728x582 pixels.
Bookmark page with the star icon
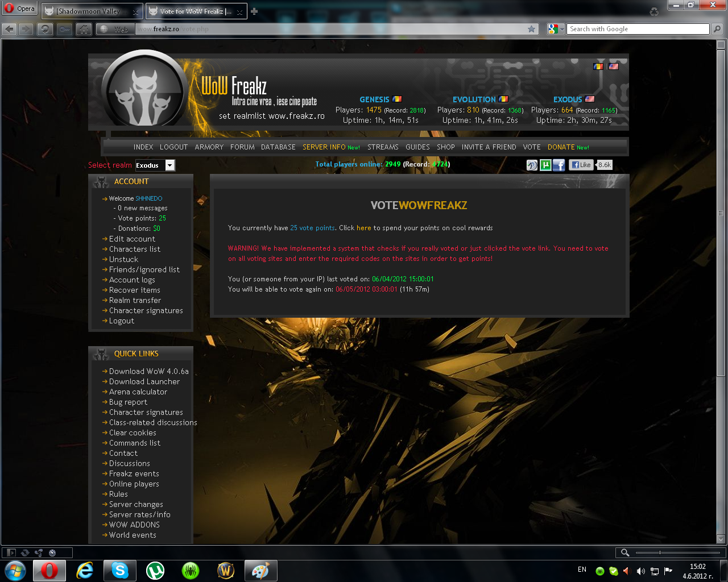[532, 29]
